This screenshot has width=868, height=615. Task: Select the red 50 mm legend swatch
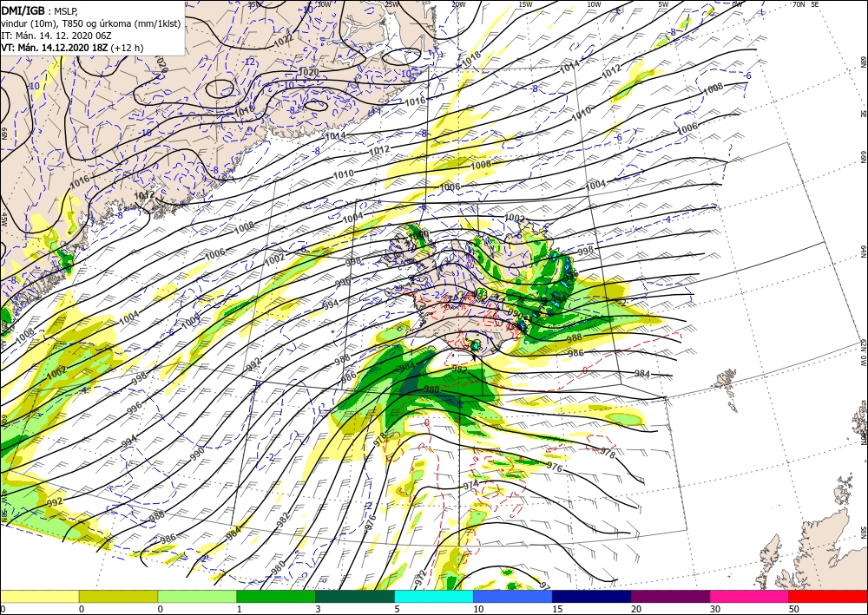pyautogui.click(x=828, y=596)
